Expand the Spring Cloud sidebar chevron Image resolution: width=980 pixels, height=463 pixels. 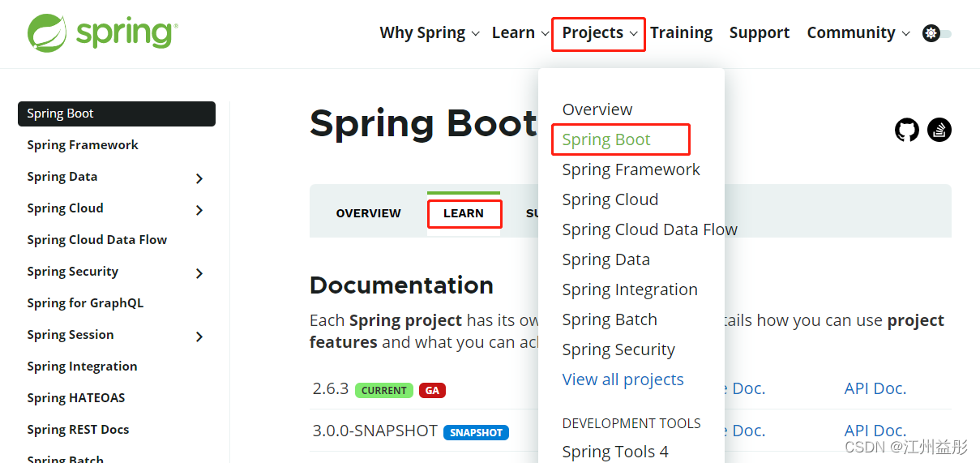(199, 210)
